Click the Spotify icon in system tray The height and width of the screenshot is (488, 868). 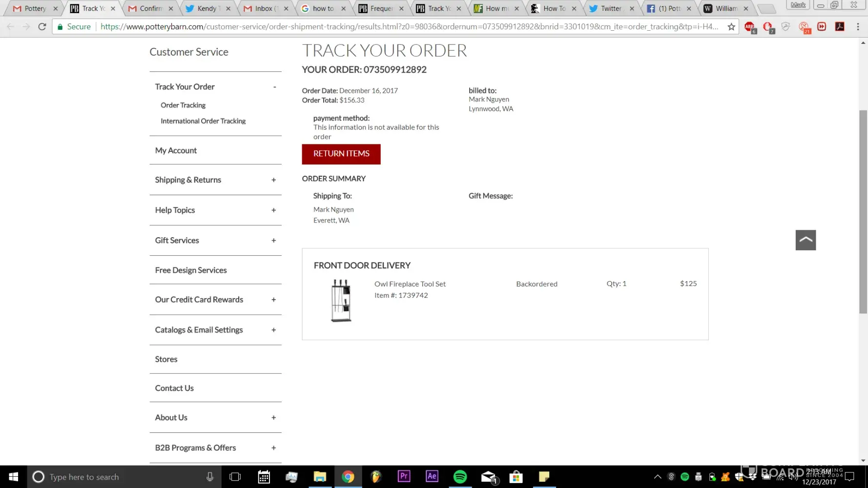(x=685, y=477)
